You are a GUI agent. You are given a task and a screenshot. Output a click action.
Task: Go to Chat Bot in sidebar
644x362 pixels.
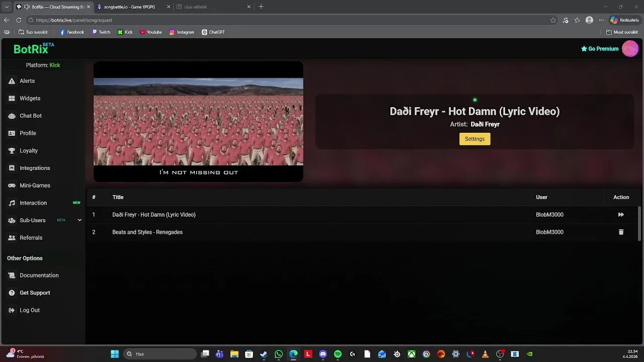point(31,116)
